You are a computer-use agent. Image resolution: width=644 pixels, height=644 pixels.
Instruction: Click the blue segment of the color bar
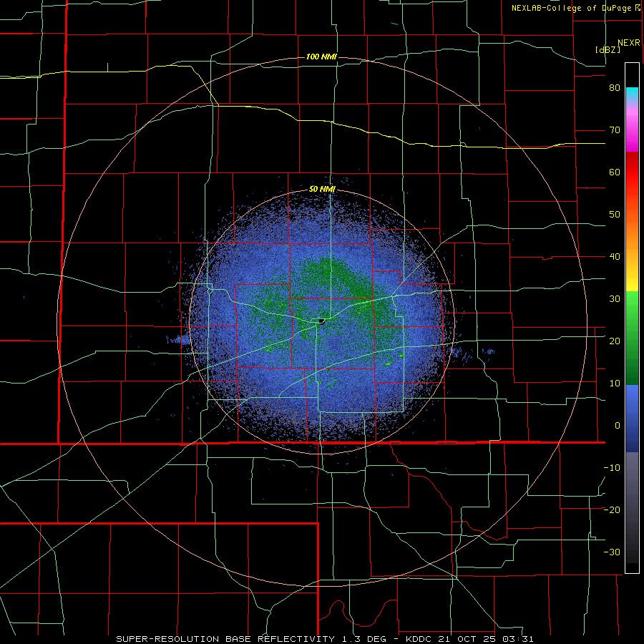632,419
